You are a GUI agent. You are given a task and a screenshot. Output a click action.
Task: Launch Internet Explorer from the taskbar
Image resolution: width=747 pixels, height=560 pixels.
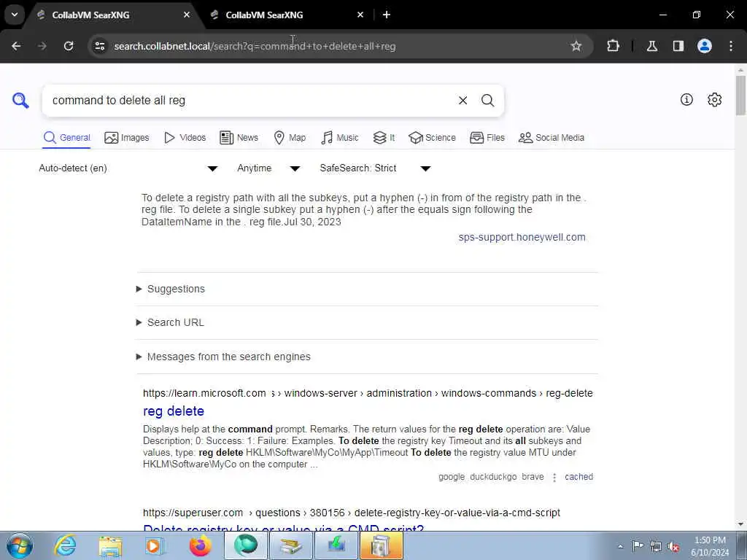[65, 545]
